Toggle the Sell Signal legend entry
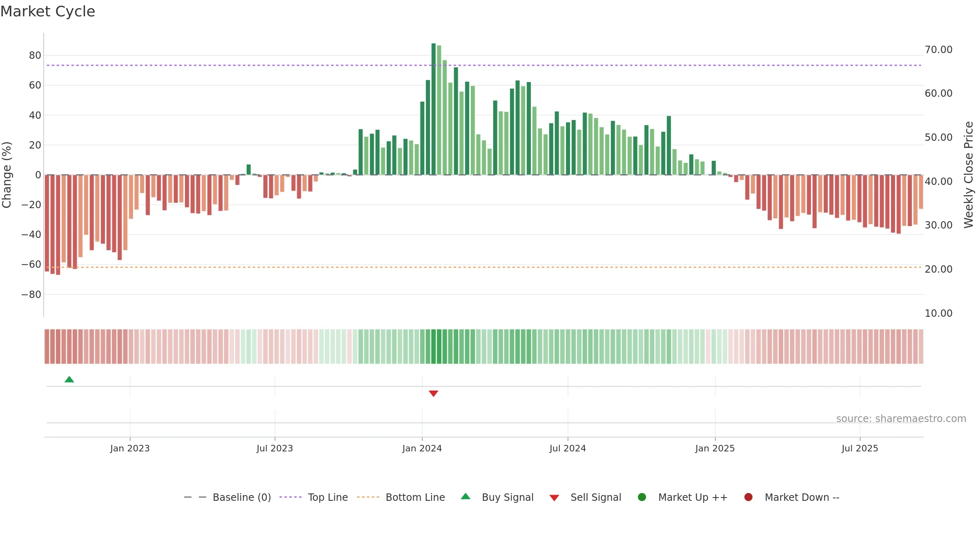Screen dimensions: 980x551 coord(585,498)
